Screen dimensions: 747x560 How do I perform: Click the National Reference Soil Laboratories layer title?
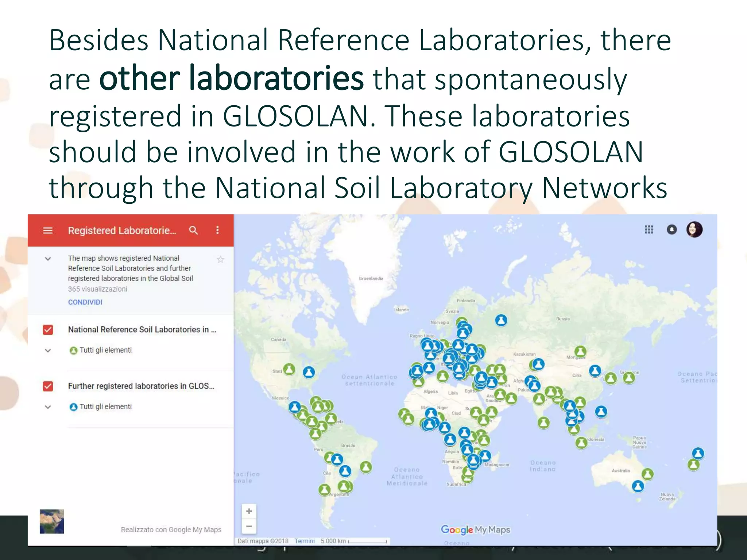(142, 330)
